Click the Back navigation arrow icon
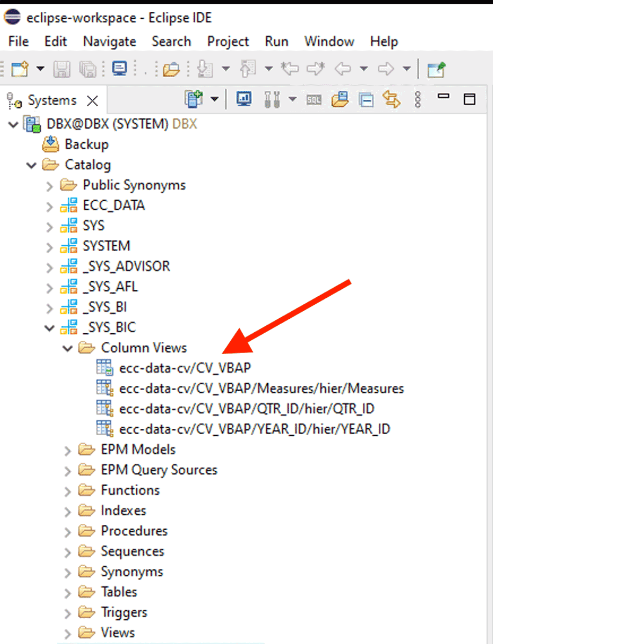Screen dimensions: 644x644 (x=343, y=69)
